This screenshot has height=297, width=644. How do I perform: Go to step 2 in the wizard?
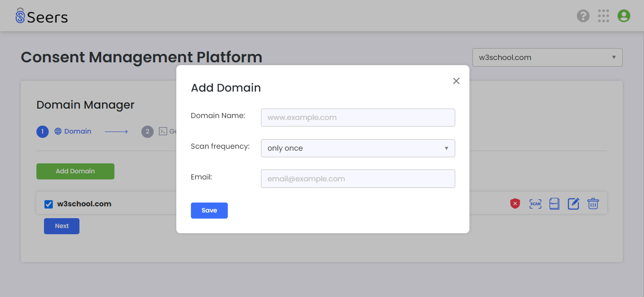click(148, 132)
